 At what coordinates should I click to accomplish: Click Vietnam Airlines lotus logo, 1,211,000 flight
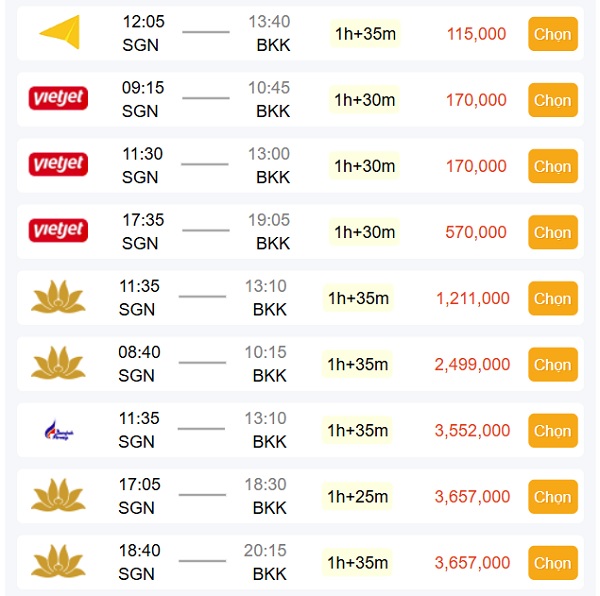[x=58, y=297]
